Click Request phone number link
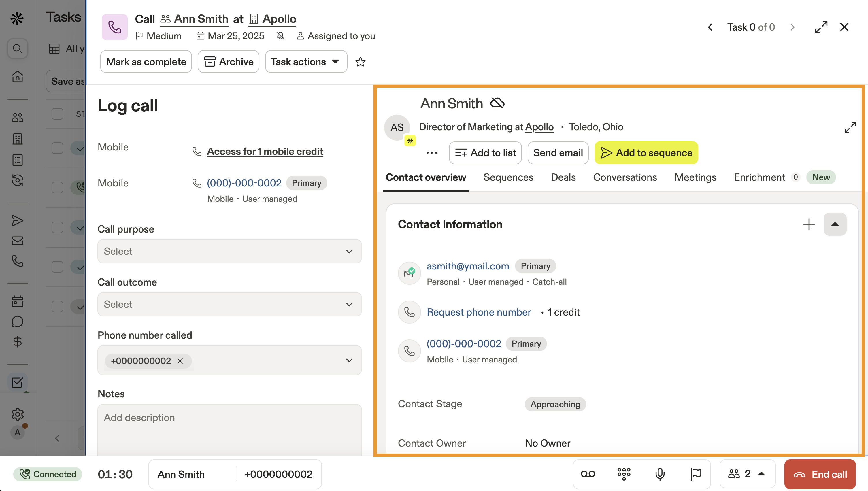 pos(478,312)
